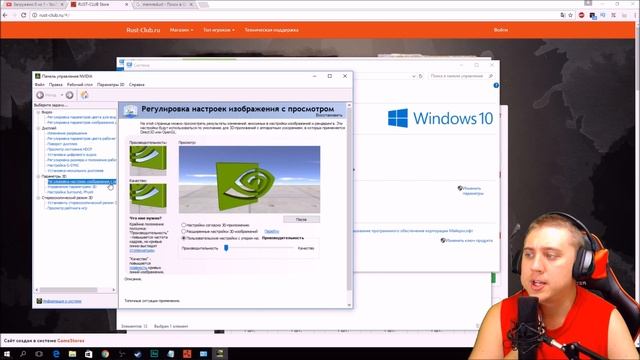Collapse the Стереоскопический режим 3D category
Image resolution: width=640 pixels, height=360 pixels.
38,198
